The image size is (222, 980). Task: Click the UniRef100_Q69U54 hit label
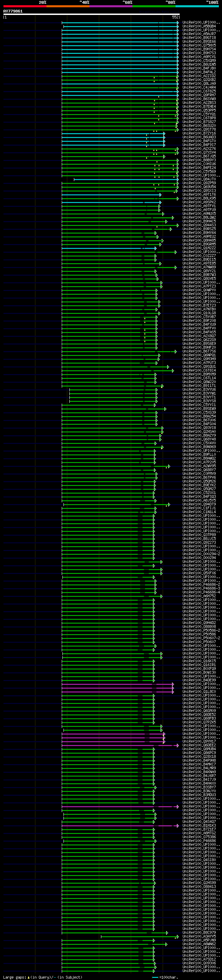199,187
